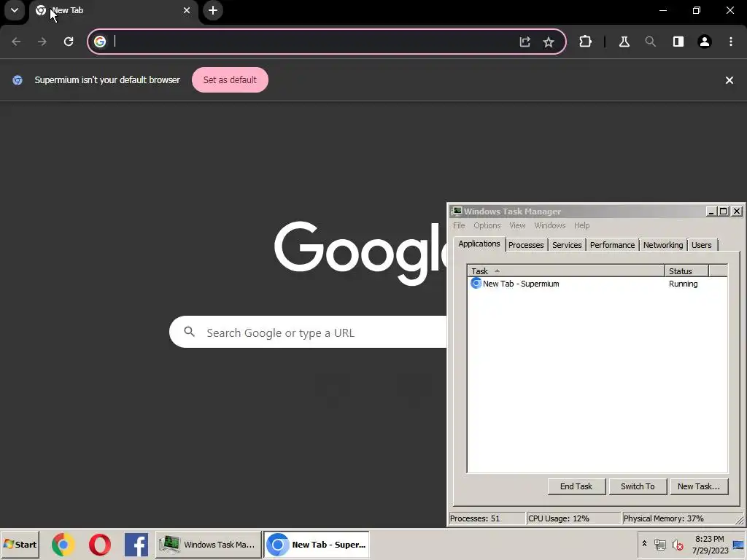Click the toolbar search magnifier icon
This screenshot has width=747, height=560.
(650, 42)
